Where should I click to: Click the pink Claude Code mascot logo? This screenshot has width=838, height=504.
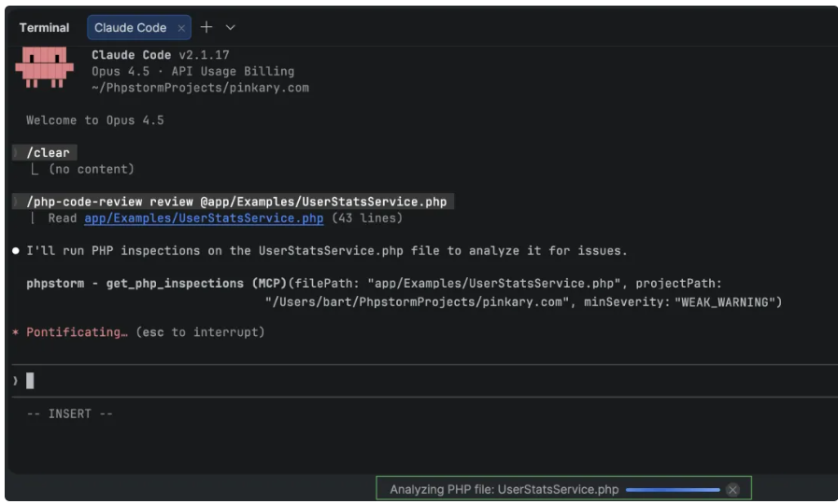(x=44, y=68)
